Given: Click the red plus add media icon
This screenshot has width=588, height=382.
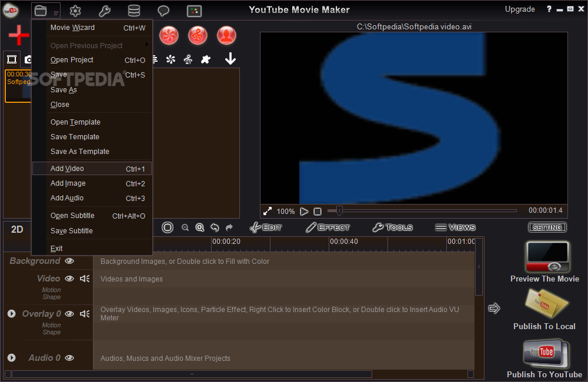Looking at the screenshot, I should [x=18, y=35].
